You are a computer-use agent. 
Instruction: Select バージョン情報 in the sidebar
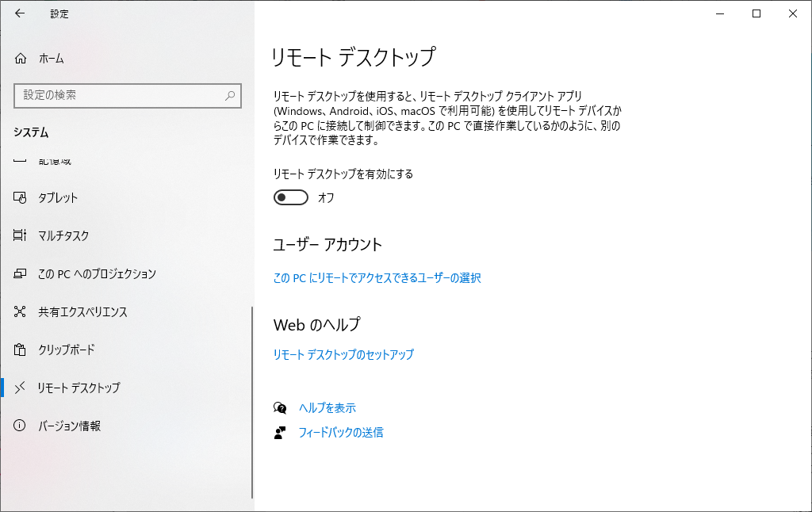click(70, 426)
